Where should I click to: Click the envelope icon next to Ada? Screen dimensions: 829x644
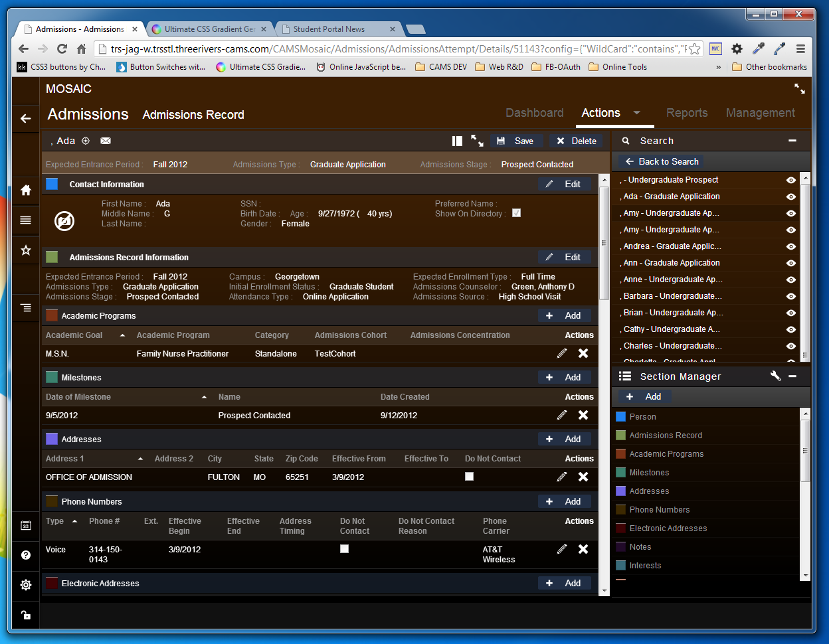(106, 141)
